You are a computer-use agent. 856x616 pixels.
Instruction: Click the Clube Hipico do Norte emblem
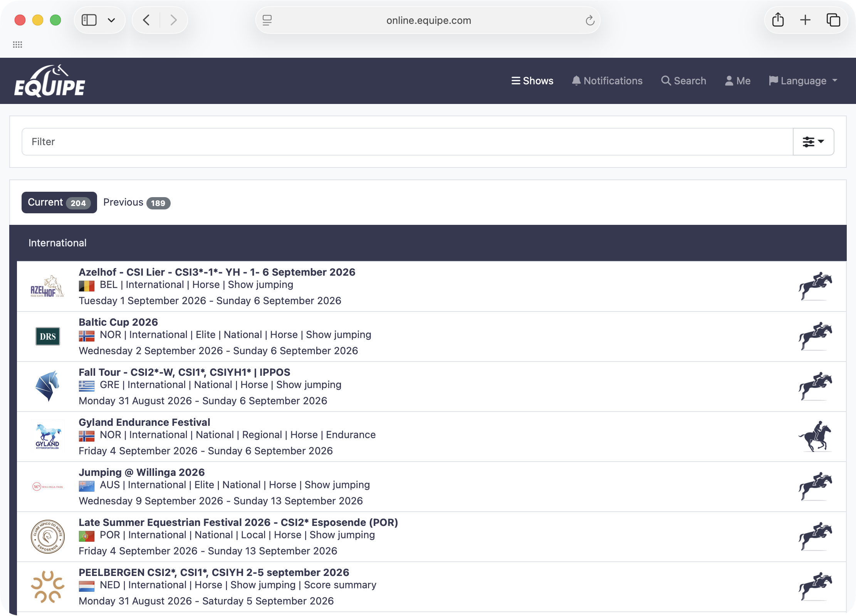click(48, 537)
